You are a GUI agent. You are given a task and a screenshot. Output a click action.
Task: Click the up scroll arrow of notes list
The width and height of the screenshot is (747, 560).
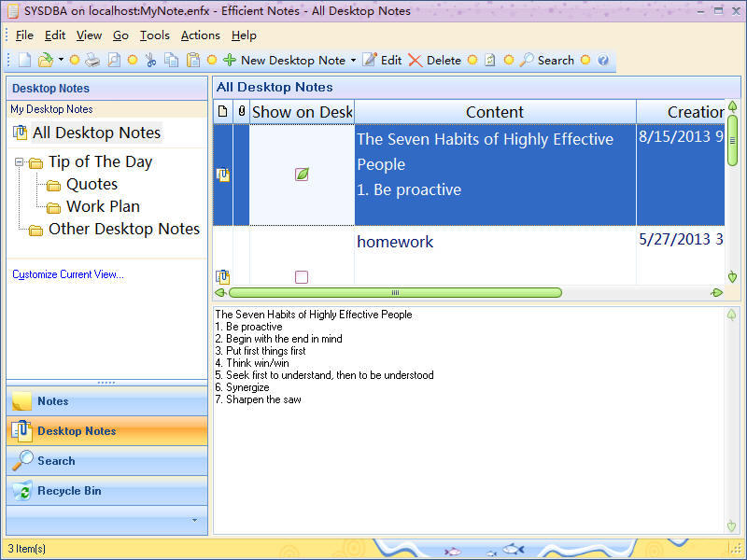point(733,106)
